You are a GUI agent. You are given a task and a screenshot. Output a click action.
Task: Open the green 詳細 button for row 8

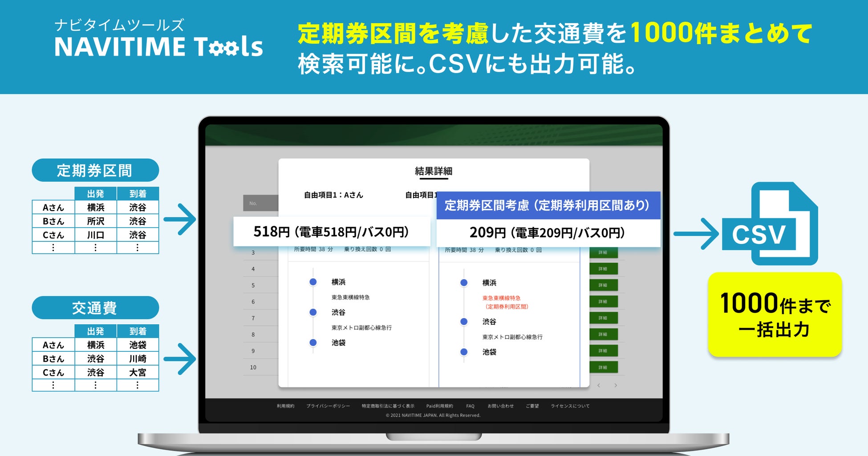coord(604,334)
